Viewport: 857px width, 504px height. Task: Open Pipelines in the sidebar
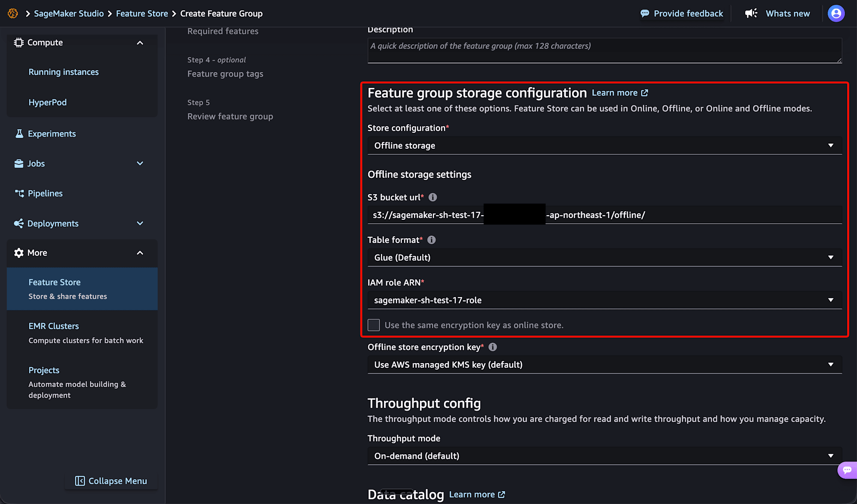[45, 193]
